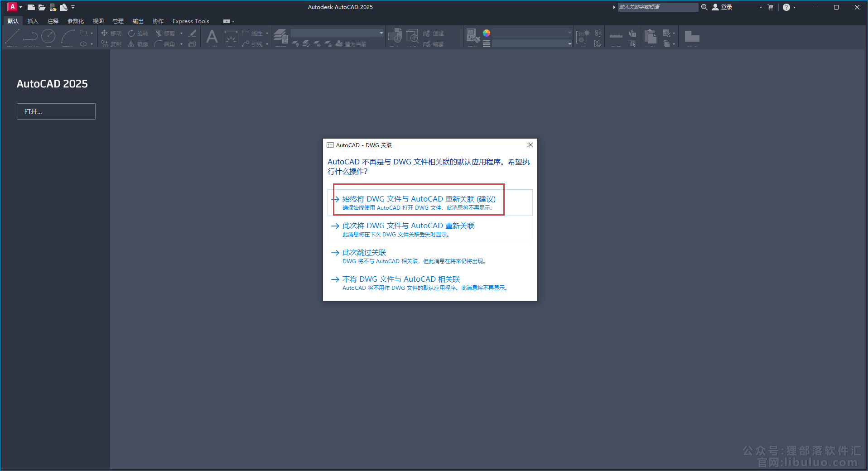Click the New drawing icon in quick access toolbar
868x471 pixels.
point(31,7)
